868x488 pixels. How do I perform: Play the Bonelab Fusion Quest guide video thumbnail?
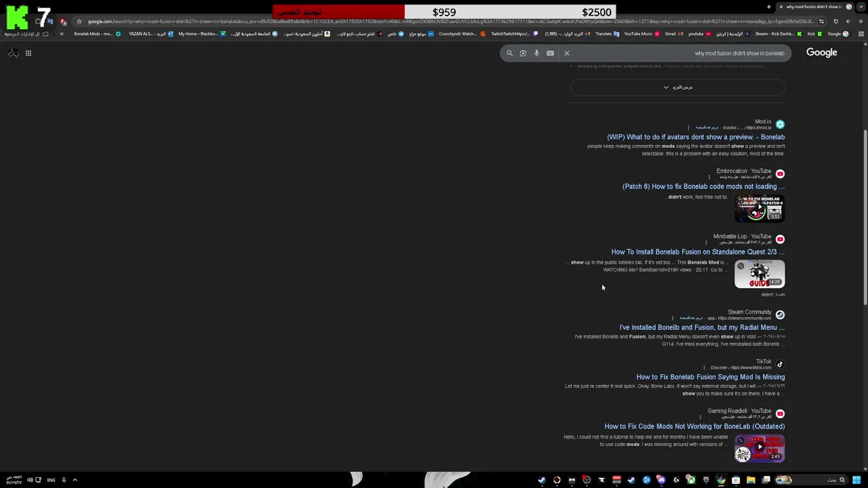(x=759, y=274)
